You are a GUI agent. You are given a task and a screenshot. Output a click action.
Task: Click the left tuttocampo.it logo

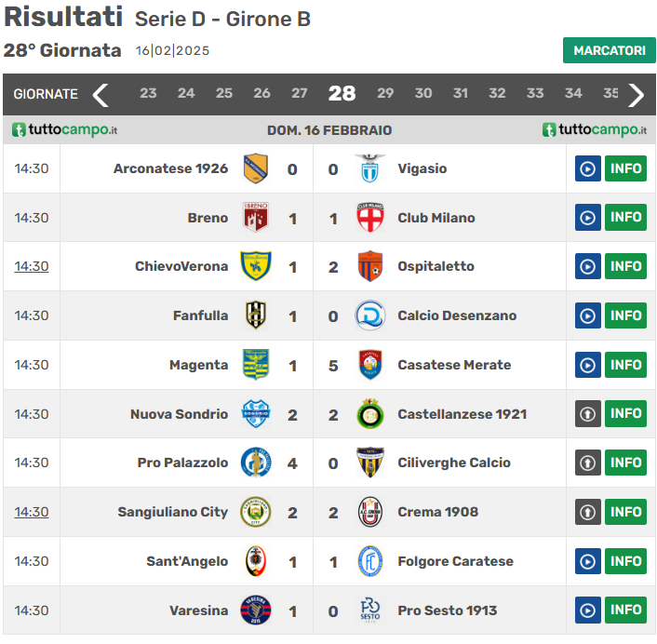point(64,130)
